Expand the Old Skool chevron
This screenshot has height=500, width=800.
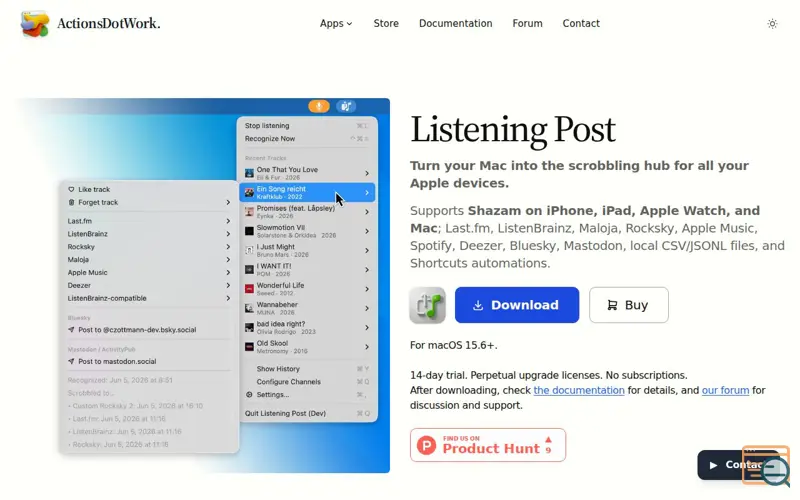(367, 347)
